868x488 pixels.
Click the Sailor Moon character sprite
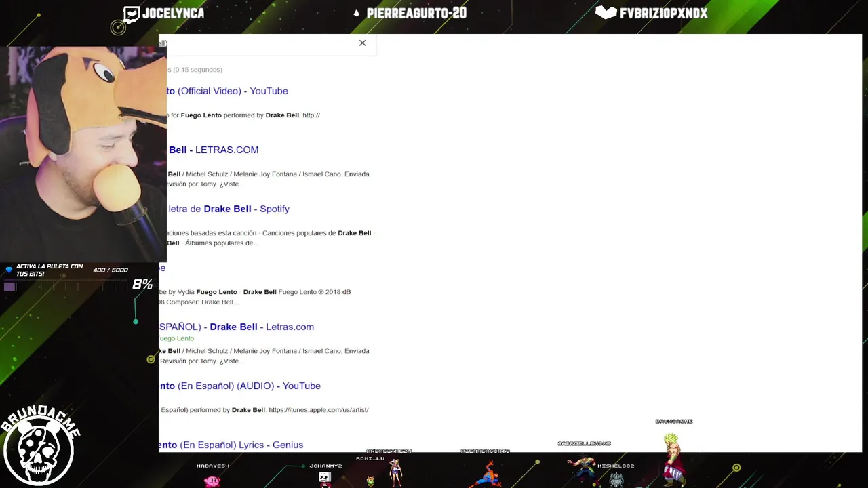point(395,472)
